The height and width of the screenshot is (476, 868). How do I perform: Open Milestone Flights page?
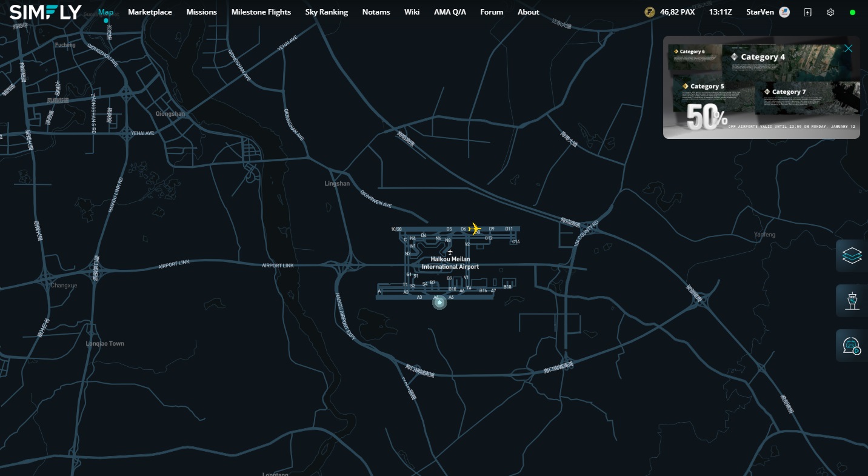[x=261, y=12]
